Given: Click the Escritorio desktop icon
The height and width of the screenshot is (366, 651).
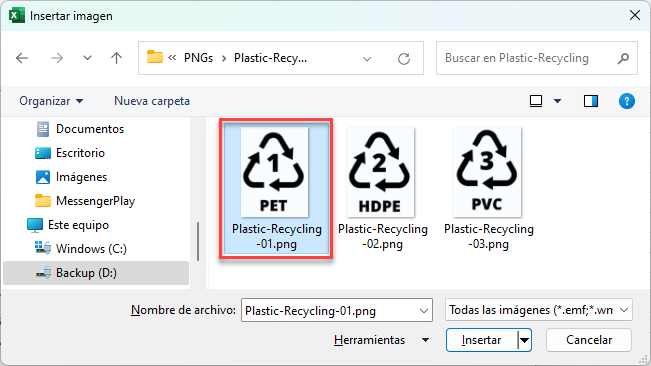Looking at the screenshot, I should point(43,153).
